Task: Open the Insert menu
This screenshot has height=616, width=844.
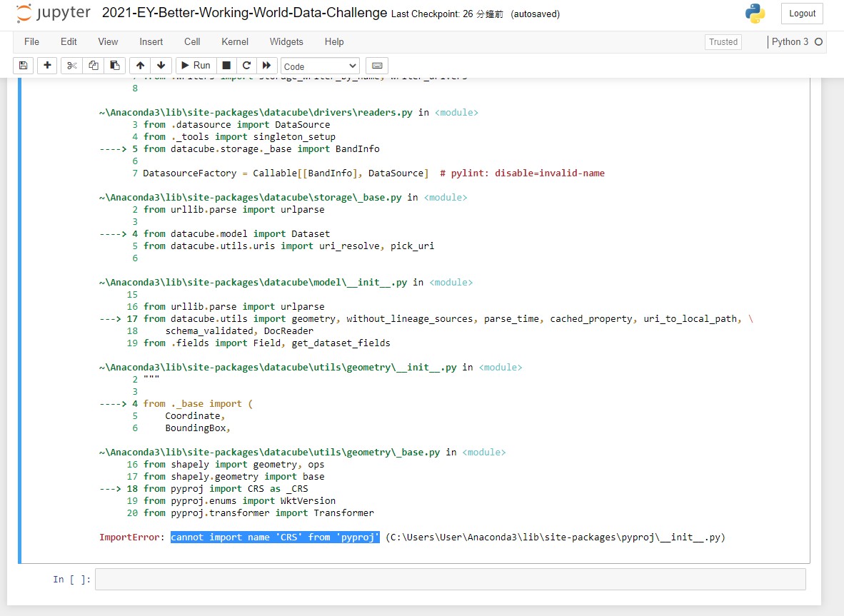Action: (x=151, y=41)
